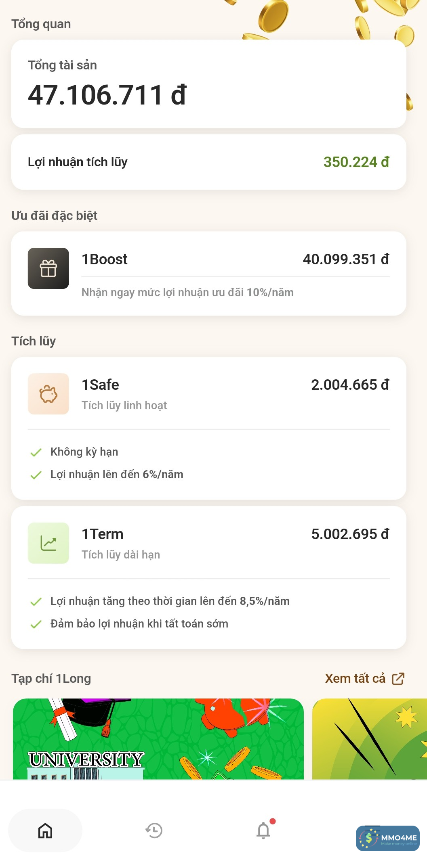Tap the 1Safe piggy bank icon
The height and width of the screenshot is (868, 427).
point(48,394)
